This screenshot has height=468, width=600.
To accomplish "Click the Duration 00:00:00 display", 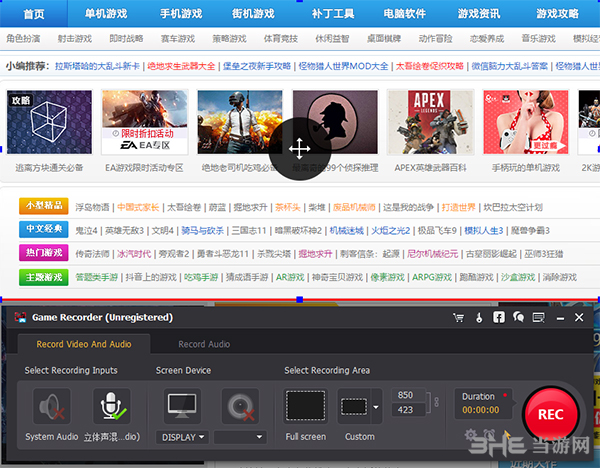I will [483, 403].
